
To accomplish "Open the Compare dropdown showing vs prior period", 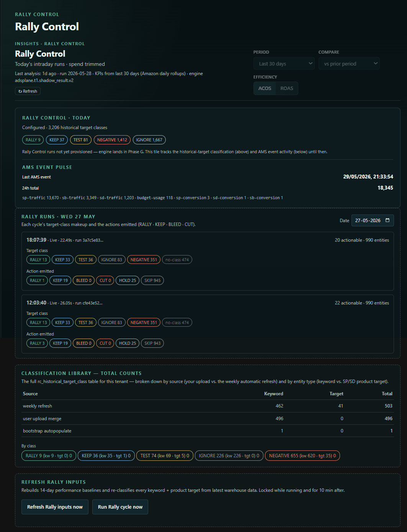I will [x=349, y=64].
